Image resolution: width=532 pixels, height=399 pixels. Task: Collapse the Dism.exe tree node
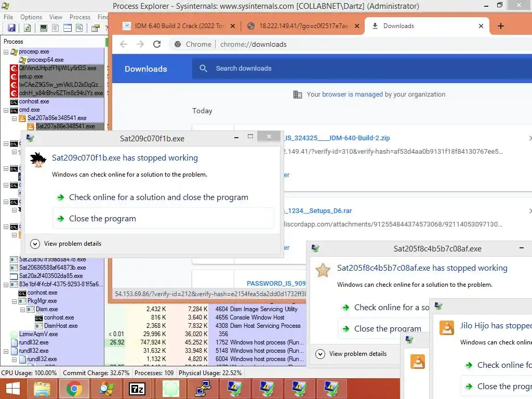pyautogui.click(x=22, y=310)
